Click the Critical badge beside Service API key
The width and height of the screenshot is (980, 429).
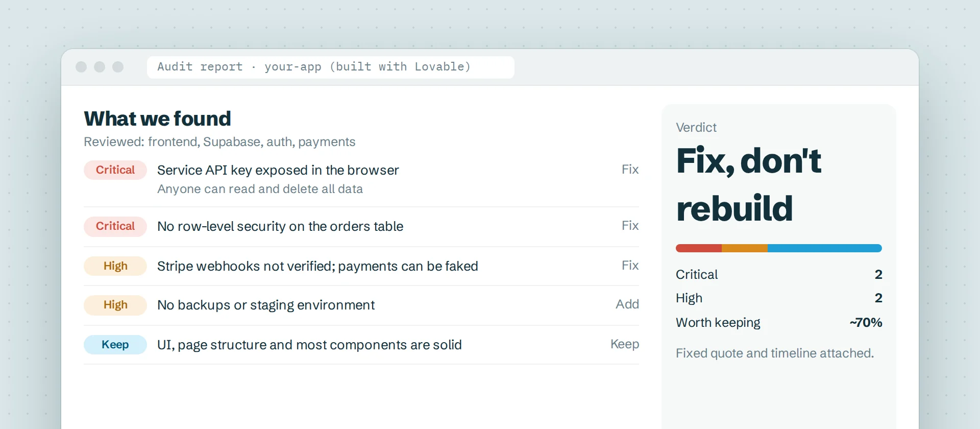[x=115, y=170]
